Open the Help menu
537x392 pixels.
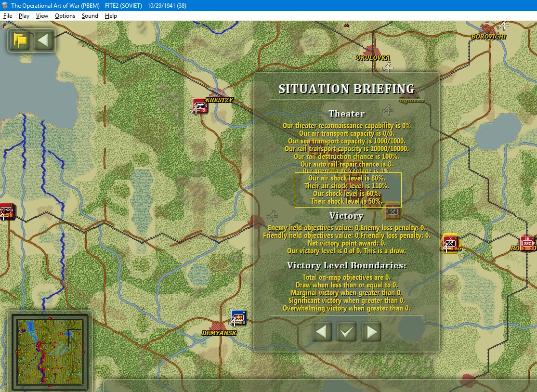coord(111,16)
